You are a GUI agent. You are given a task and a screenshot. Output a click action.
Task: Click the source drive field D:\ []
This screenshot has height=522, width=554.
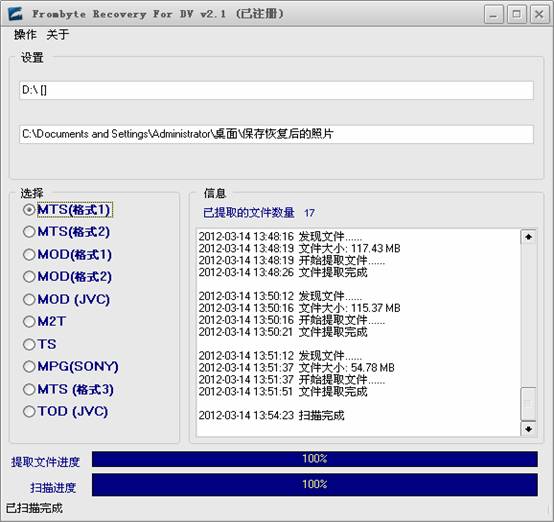tap(276, 90)
